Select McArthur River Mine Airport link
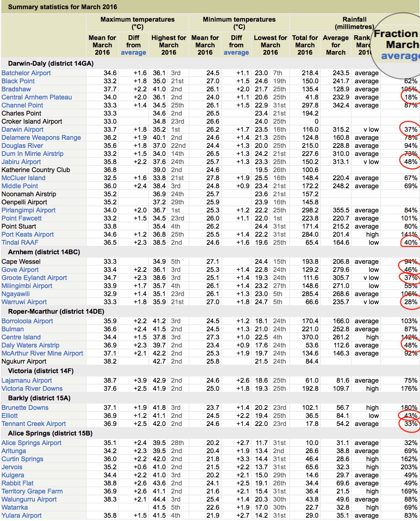The width and height of the screenshot is (420, 521). pyautogui.click(x=42, y=353)
